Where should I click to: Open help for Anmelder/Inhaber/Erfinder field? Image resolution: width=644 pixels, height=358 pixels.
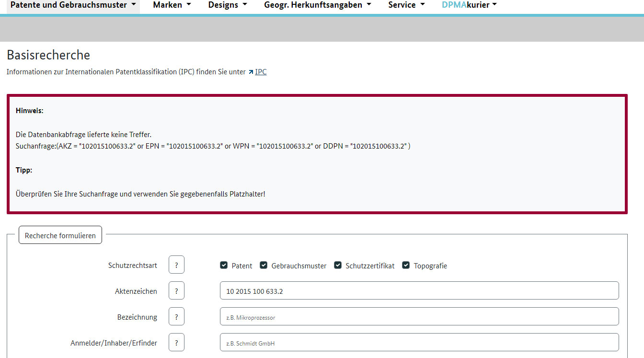point(176,343)
